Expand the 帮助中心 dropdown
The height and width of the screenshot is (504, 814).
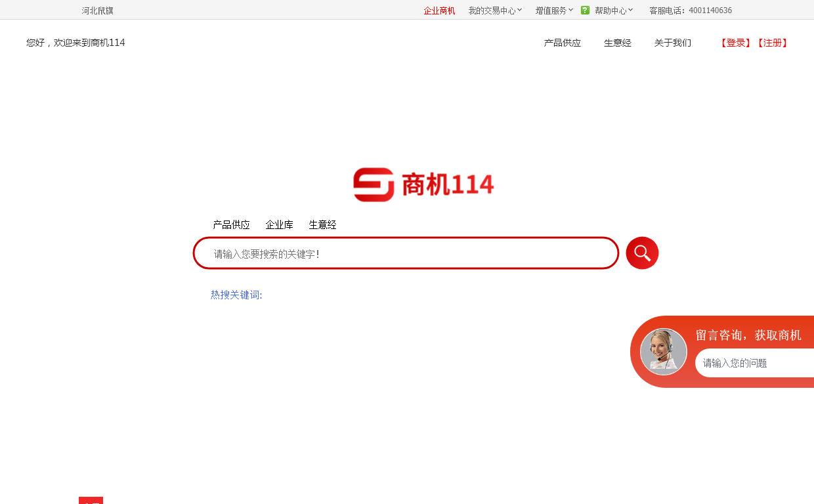(614, 10)
